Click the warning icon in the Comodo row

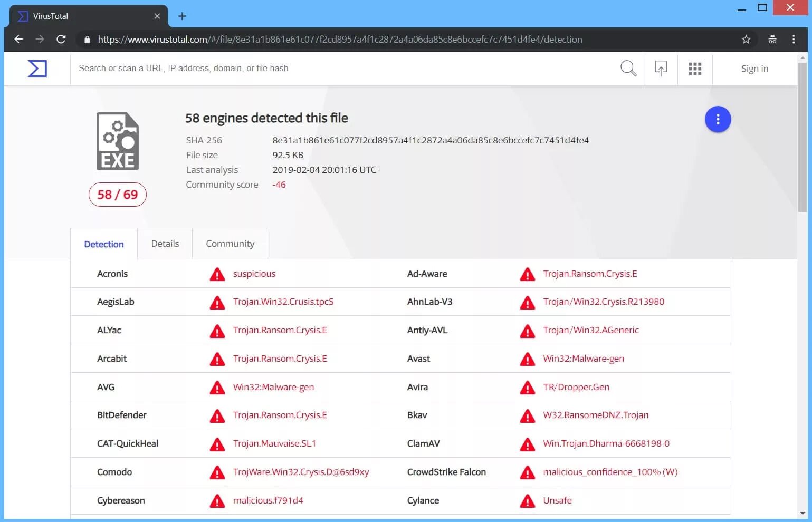[217, 473]
